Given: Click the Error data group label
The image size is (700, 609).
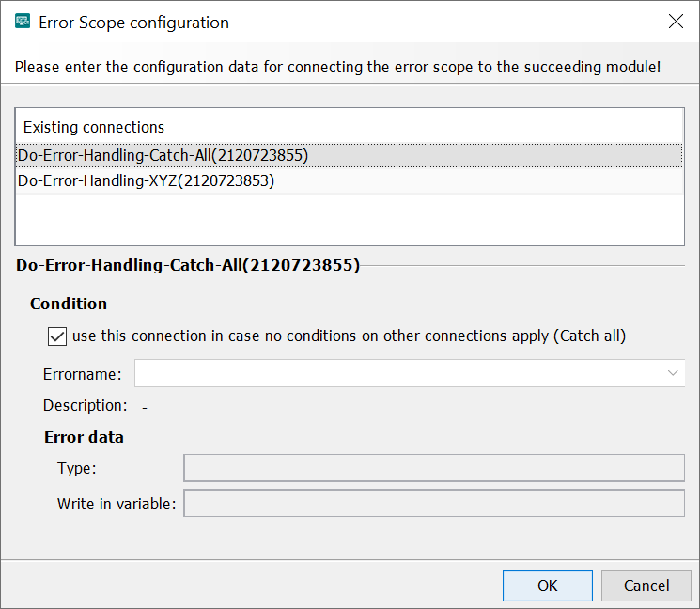Looking at the screenshot, I should [x=84, y=437].
